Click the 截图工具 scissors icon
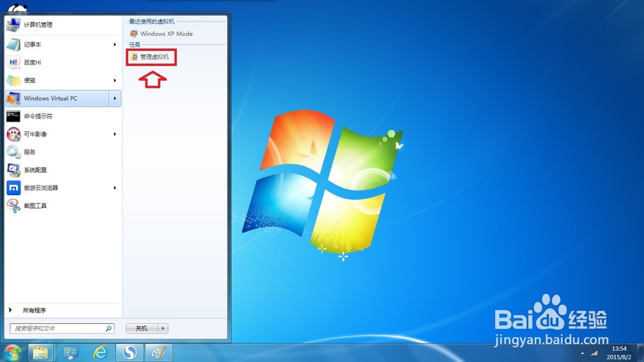 click(x=13, y=206)
